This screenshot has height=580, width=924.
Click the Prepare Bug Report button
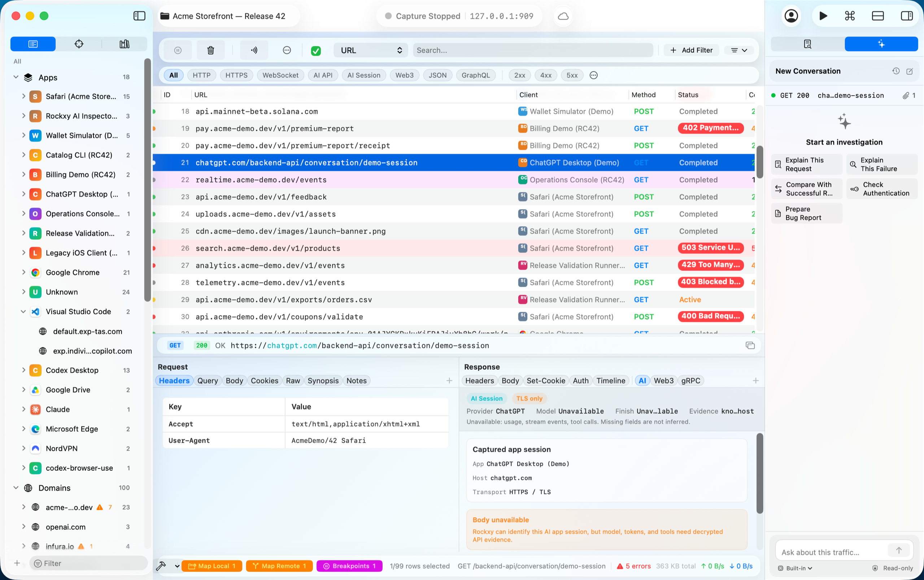pos(807,213)
